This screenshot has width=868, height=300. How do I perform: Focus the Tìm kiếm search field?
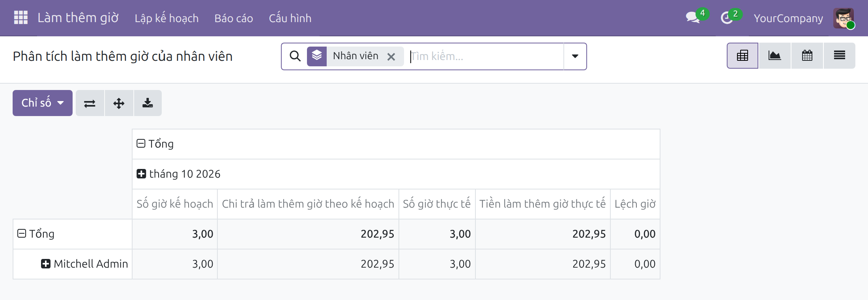pos(486,56)
